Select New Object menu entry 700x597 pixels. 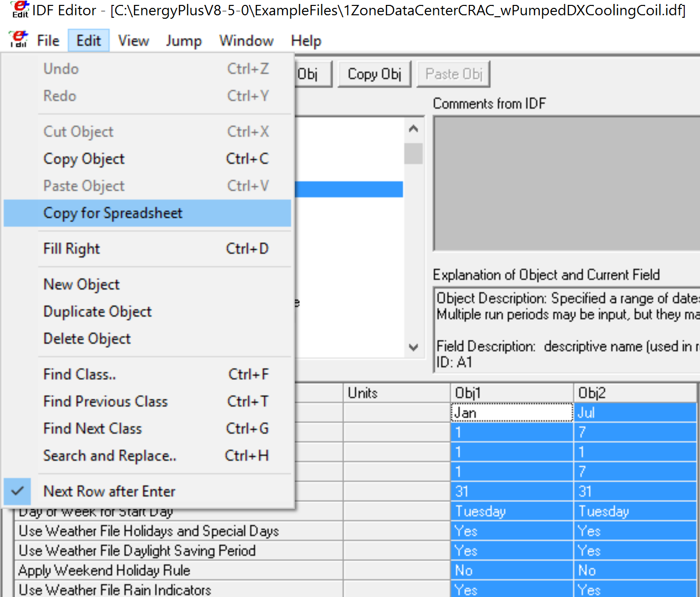click(x=147, y=284)
